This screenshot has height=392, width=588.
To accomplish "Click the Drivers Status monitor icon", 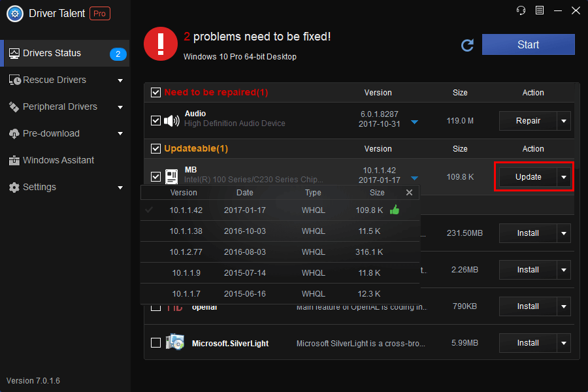I will coord(14,54).
